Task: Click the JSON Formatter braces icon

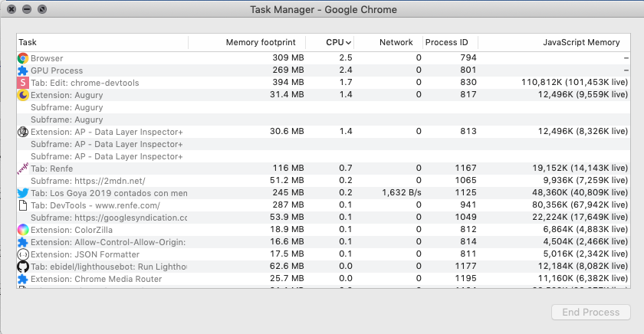Action: (x=23, y=254)
